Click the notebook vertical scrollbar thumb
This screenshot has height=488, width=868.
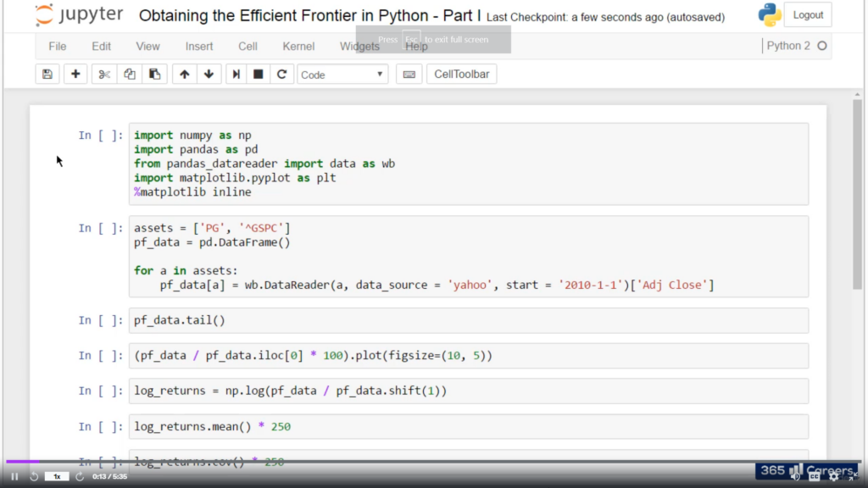tap(857, 194)
